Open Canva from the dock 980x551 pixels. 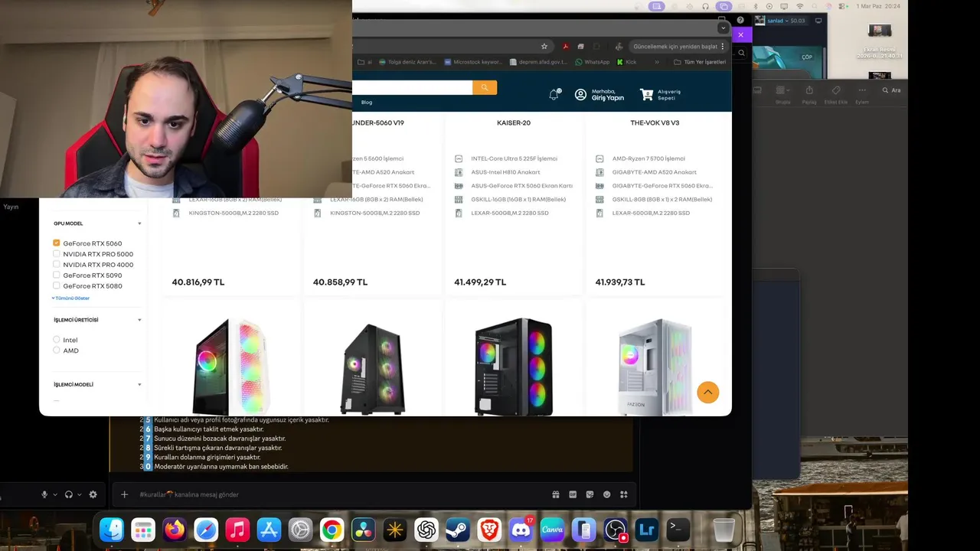(x=552, y=530)
